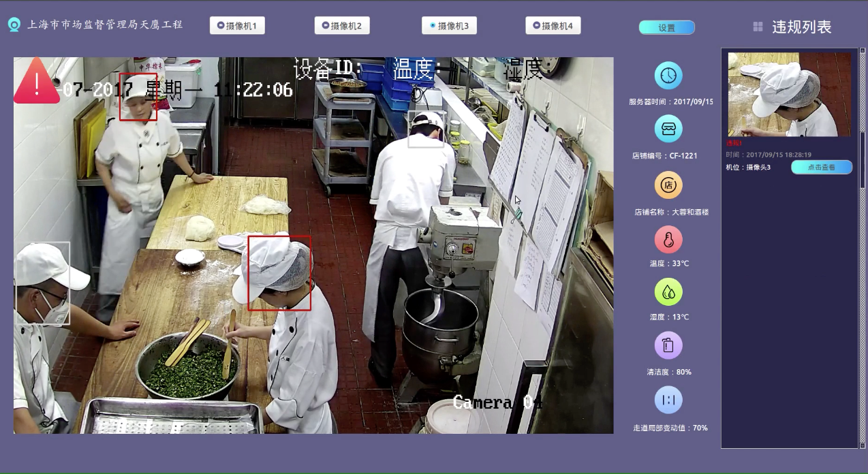Open the 设置 settings button
The image size is (868, 474).
pos(666,27)
